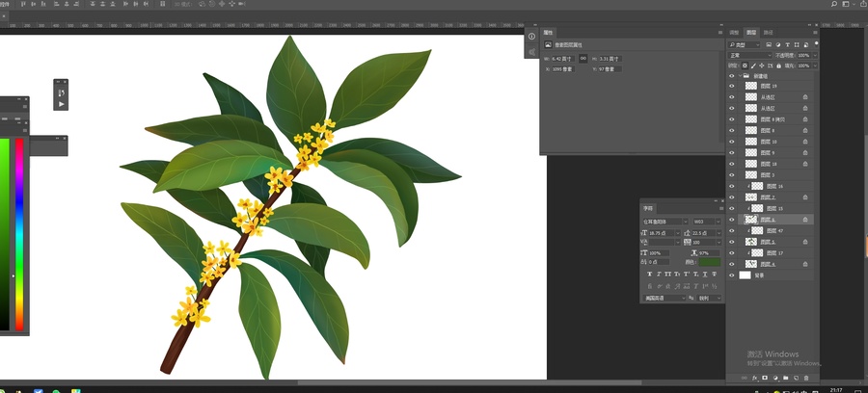Select the 字符 Character tab
Viewport: 868px width, 393px height.
click(648, 208)
